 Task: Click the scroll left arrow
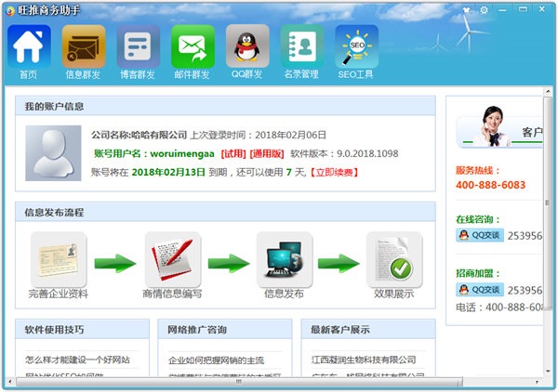point(10,382)
